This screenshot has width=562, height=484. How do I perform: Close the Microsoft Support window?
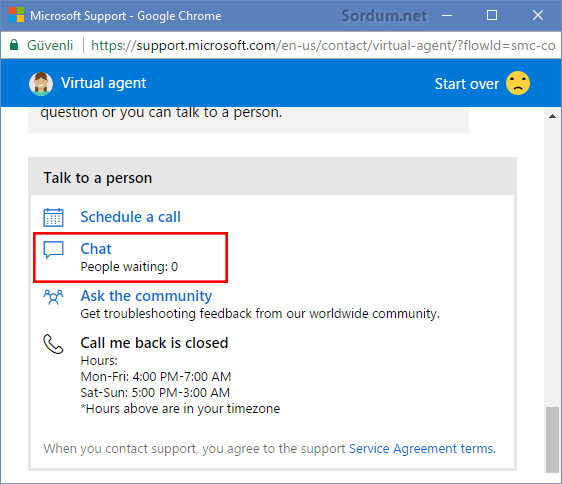pyautogui.click(x=538, y=15)
